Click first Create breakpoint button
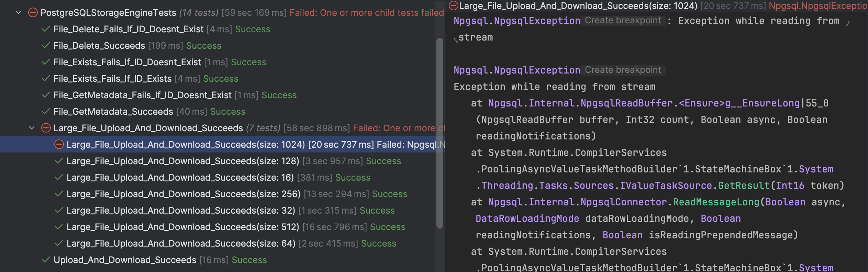The image size is (868, 272). [x=623, y=21]
